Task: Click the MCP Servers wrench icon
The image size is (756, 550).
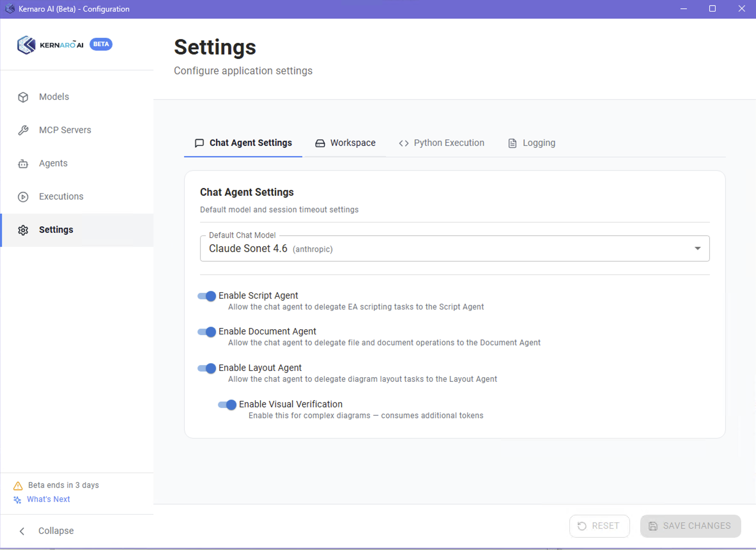Action: pyautogui.click(x=23, y=130)
